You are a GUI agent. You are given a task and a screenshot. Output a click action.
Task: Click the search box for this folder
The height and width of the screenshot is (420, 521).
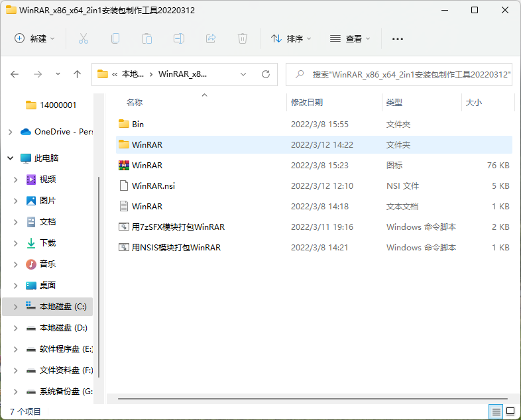[399, 74]
